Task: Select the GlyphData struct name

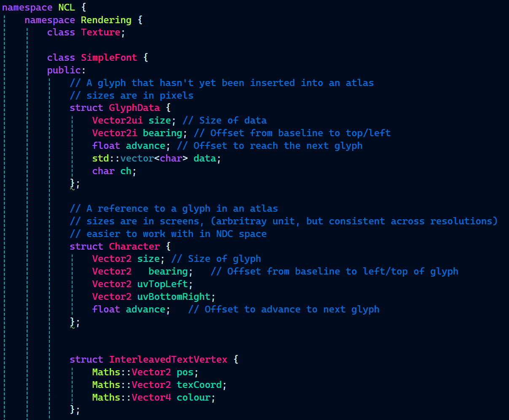Action: point(134,108)
